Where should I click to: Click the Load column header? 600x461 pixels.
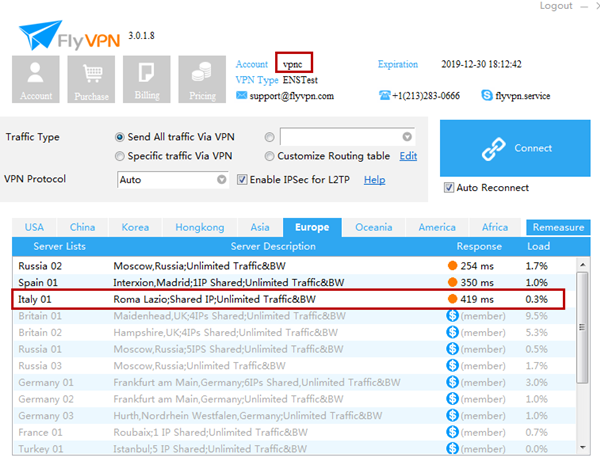[x=538, y=246]
